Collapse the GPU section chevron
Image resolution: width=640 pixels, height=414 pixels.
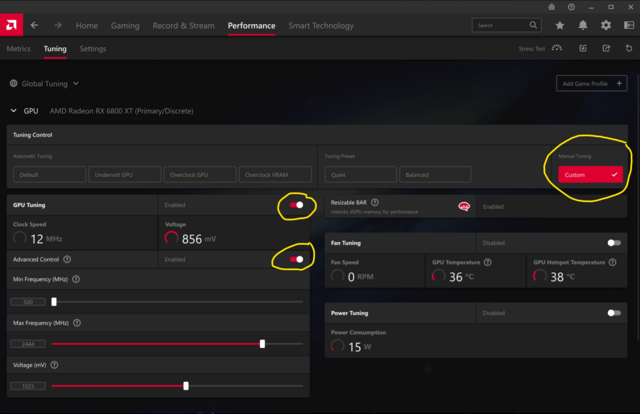point(13,111)
